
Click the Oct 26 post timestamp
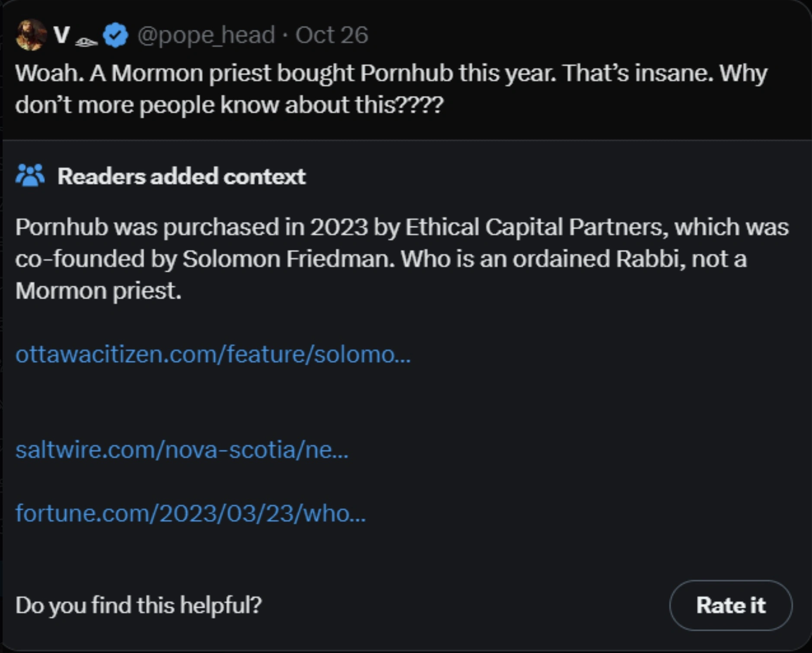[x=332, y=35]
